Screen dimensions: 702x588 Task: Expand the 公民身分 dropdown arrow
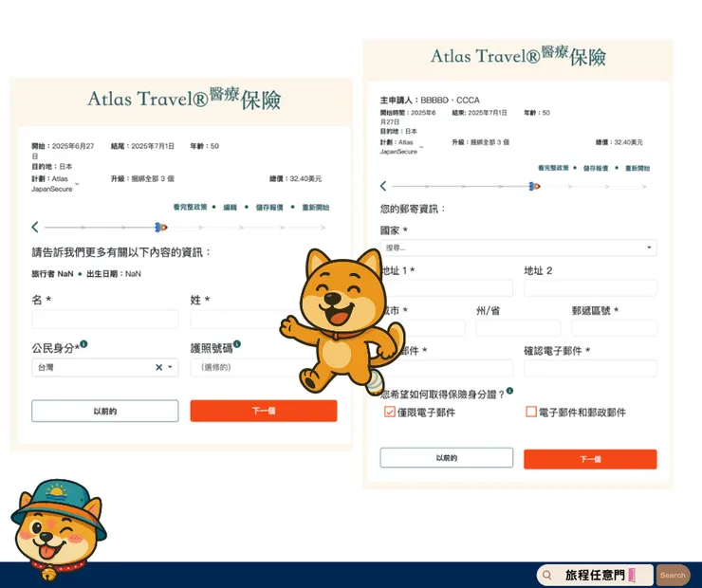coord(170,367)
